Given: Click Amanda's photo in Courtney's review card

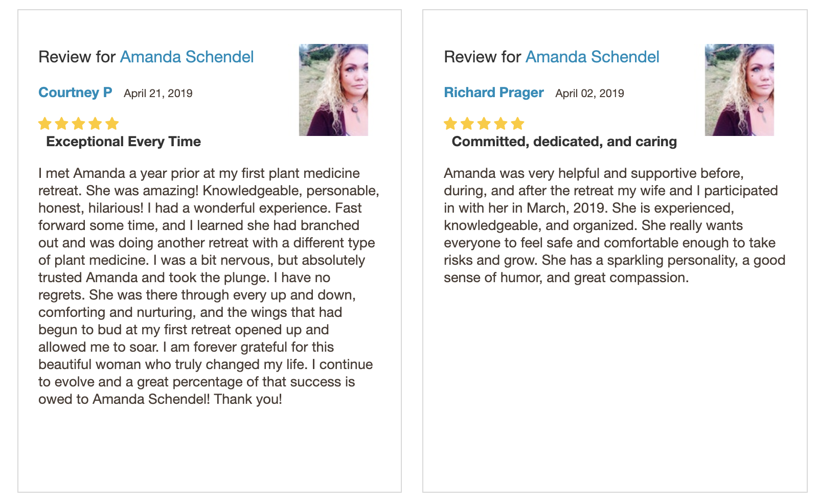Looking at the screenshot, I should tap(333, 90).
